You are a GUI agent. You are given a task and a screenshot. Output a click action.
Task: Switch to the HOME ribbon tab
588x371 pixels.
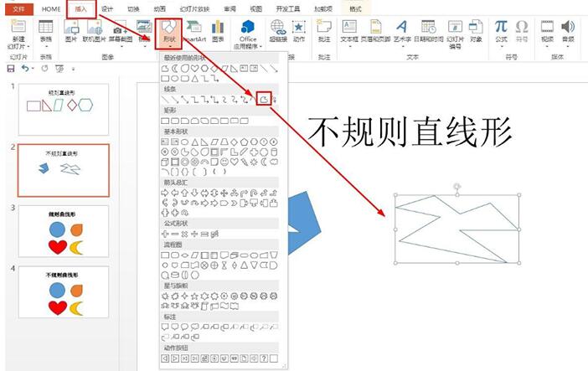(51, 9)
